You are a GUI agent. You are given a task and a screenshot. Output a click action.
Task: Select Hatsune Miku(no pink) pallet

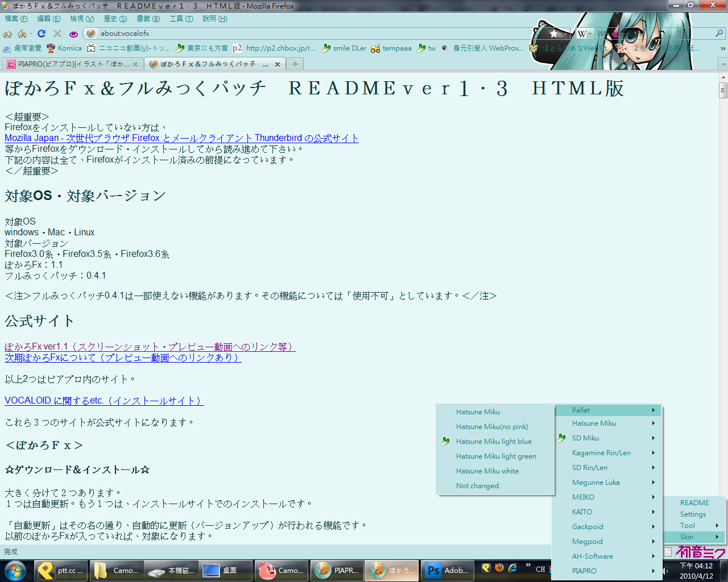pos(495,427)
